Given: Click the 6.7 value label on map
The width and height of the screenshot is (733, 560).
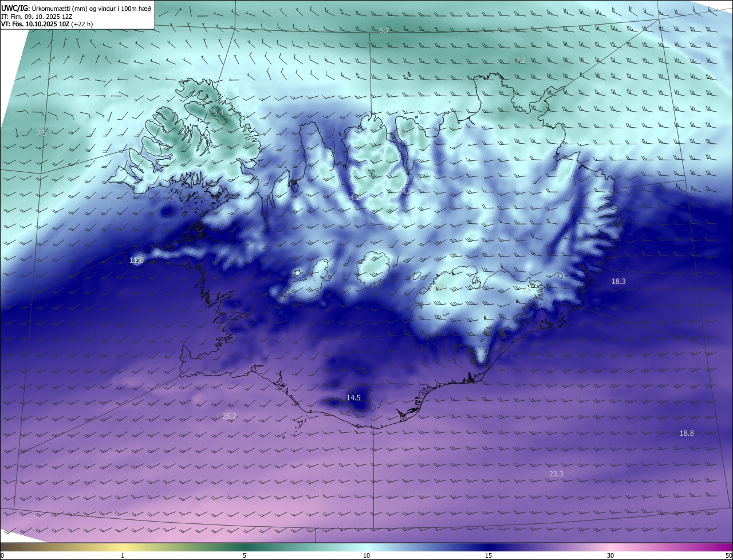Looking at the screenshot, I should tap(384, 30).
